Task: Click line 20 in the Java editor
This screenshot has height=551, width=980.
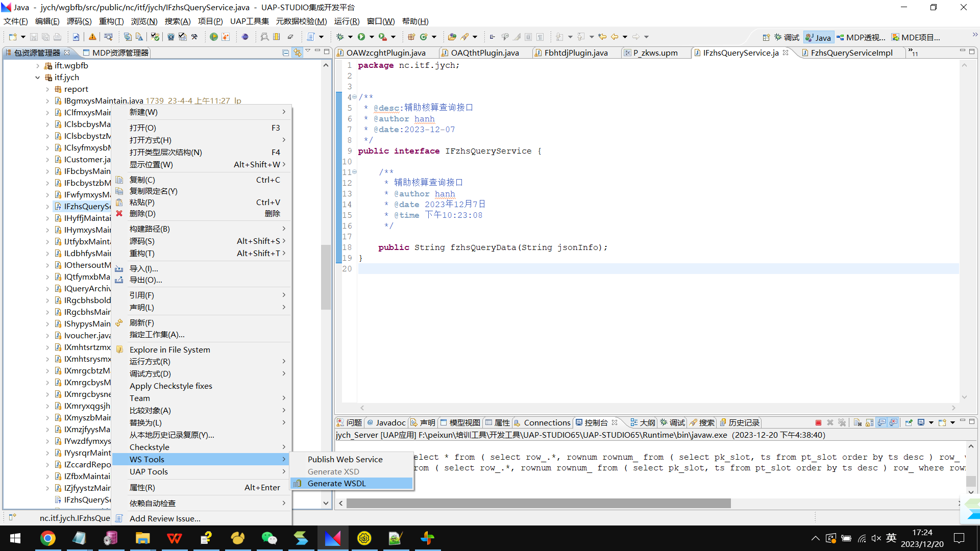Action: 658,269
